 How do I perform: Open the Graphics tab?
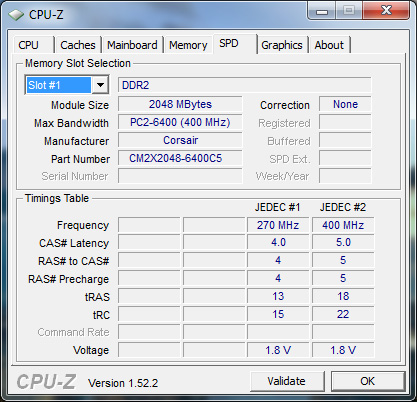tap(282, 45)
